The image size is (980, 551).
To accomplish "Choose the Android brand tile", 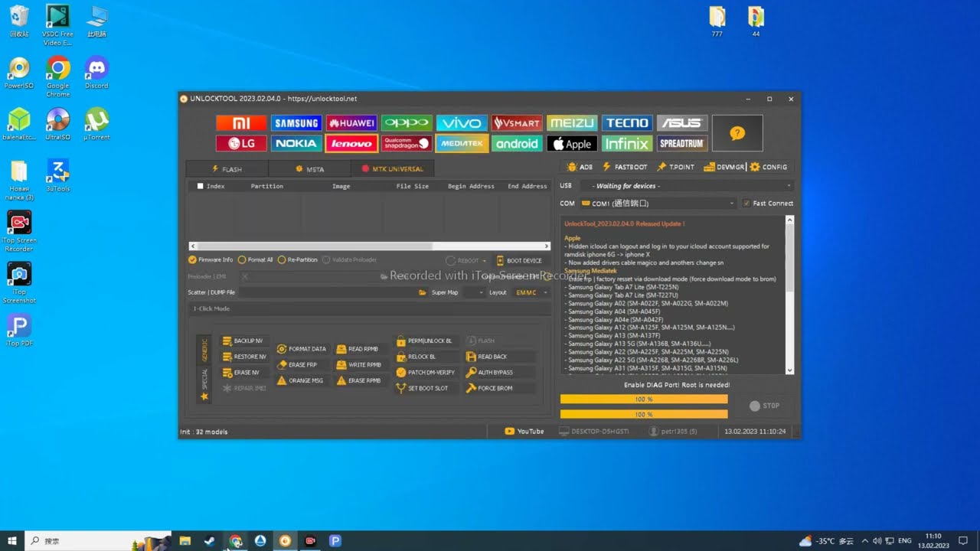I will click(x=517, y=144).
